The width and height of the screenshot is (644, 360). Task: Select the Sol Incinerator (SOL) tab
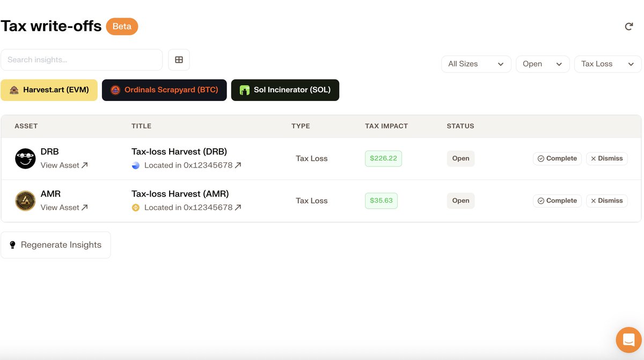pos(285,90)
